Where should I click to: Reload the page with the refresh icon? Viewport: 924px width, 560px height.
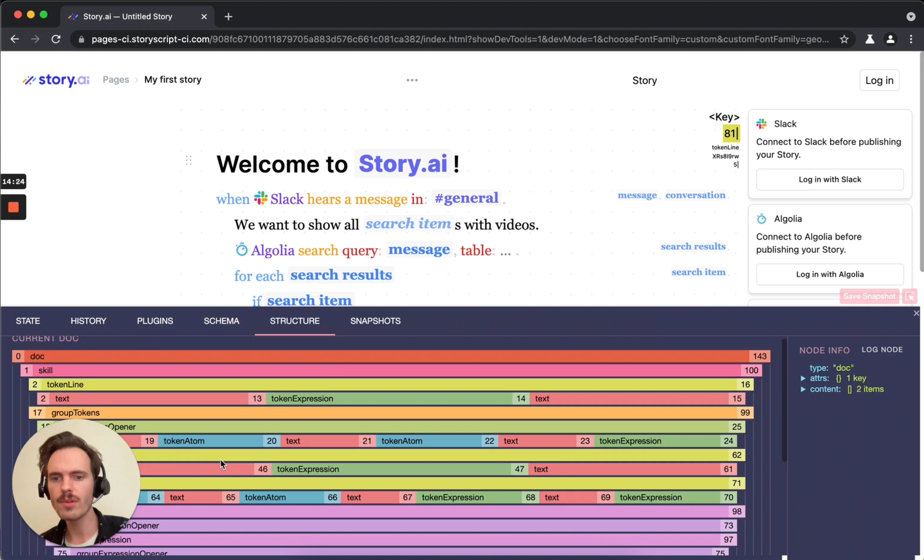pos(56,39)
